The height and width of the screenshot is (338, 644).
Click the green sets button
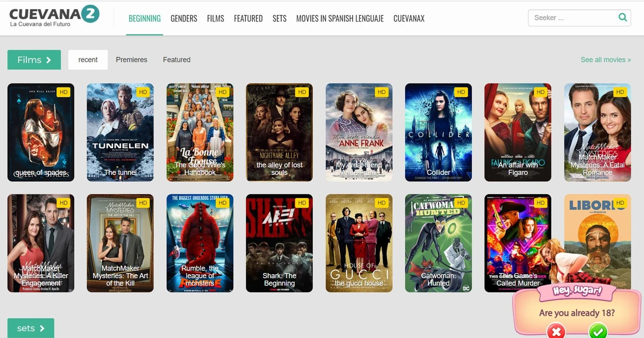click(x=31, y=328)
